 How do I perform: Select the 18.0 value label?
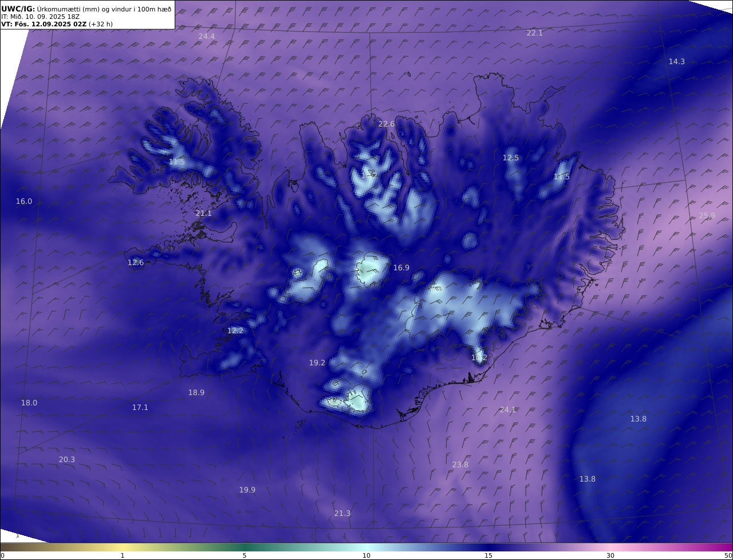click(29, 403)
